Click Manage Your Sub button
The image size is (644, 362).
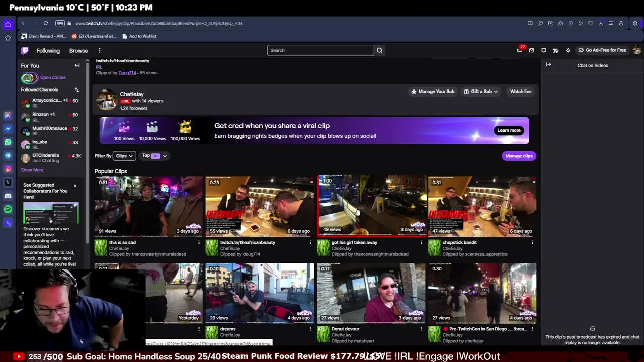[433, 92]
